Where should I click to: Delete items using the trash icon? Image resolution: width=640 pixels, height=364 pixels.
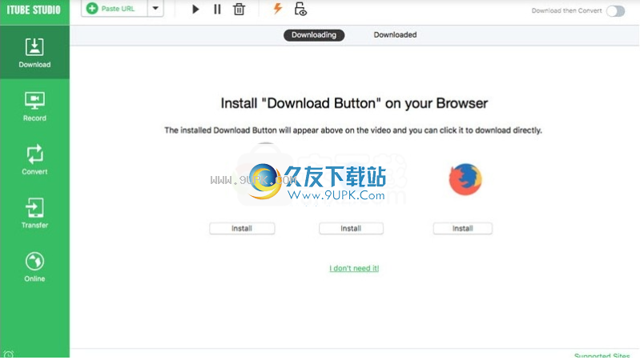[x=239, y=9]
